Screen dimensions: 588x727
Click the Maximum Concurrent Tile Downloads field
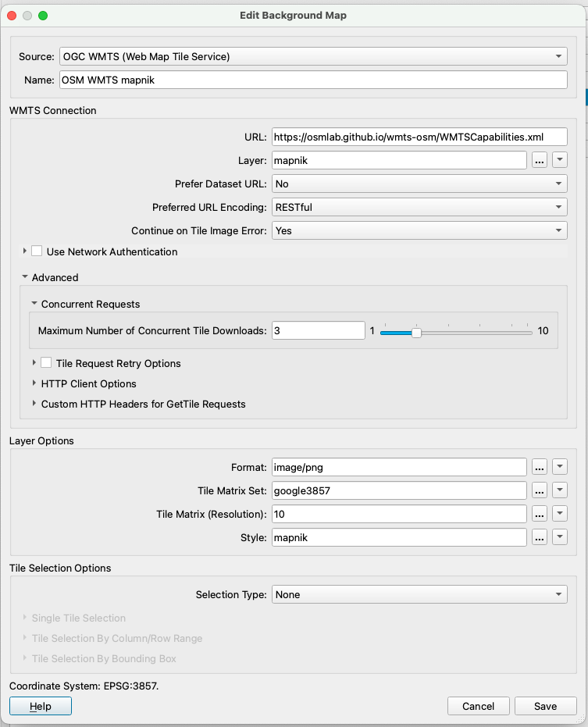318,330
